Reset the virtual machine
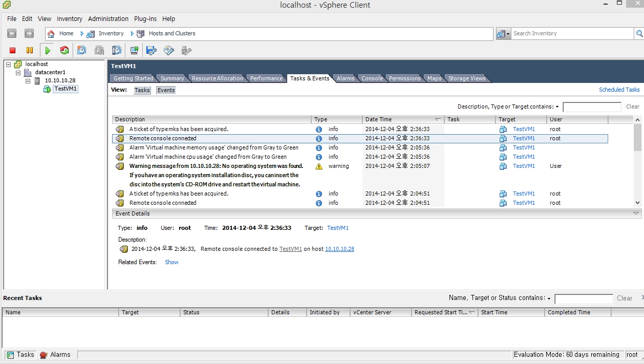Screen dimensions: 644x364 click(x=65, y=50)
